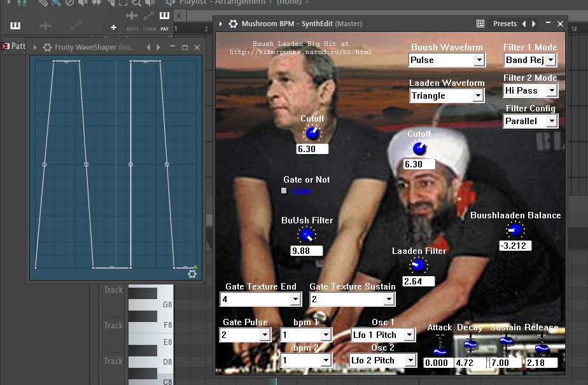Show audio clips in the picker panel

45,25
